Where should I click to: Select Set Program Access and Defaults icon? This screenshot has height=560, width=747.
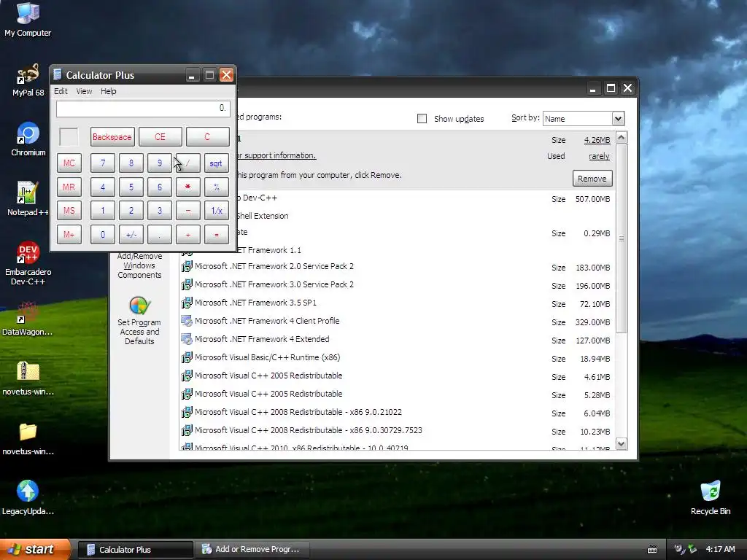[139, 321]
